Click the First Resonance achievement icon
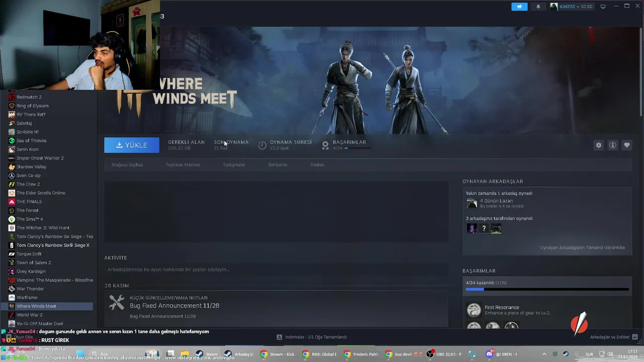This screenshot has width=644, height=362. 473,310
